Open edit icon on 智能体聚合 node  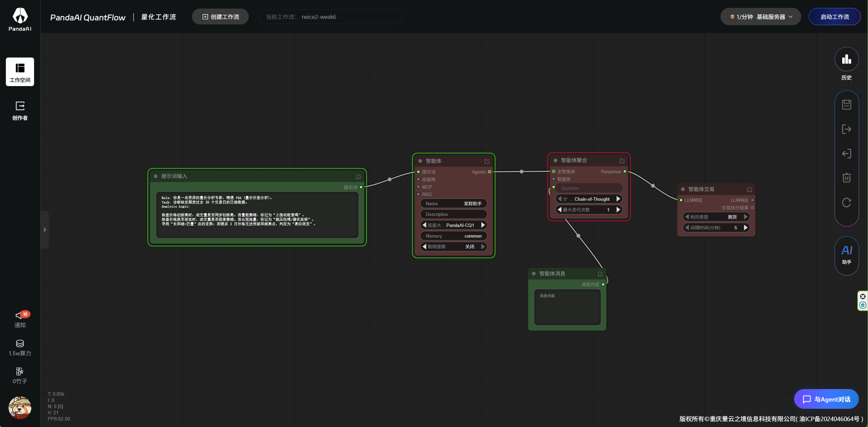[622, 161]
